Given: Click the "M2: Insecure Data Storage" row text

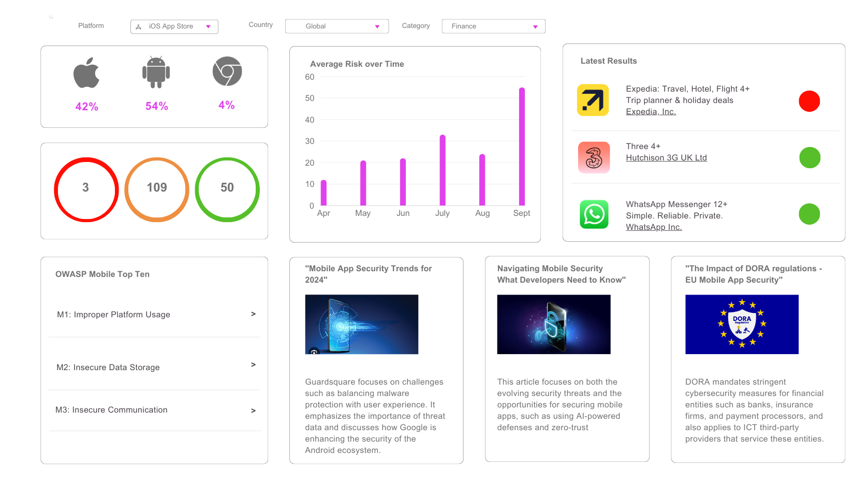Looking at the screenshot, I should tap(108, 368).
